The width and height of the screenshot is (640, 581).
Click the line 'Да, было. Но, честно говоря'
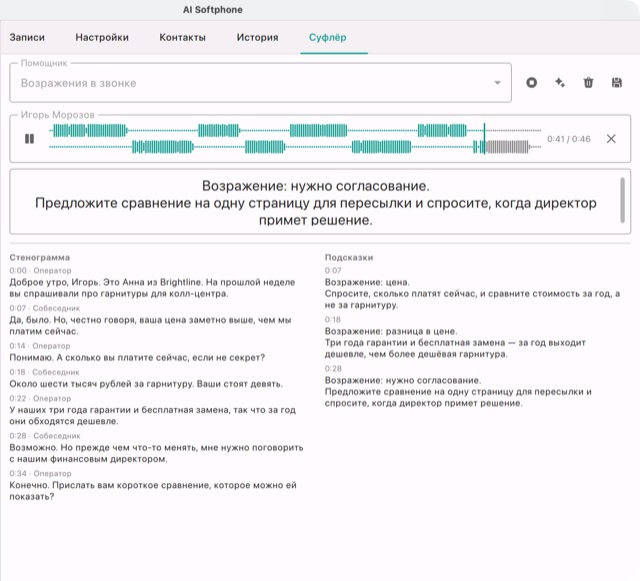(150, 325)
